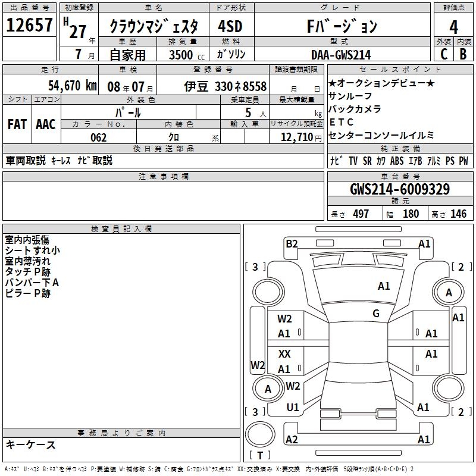Select キーレス in later-shipped parts
The width and height of the screenshot is (476, 476).
coord(61,160)
